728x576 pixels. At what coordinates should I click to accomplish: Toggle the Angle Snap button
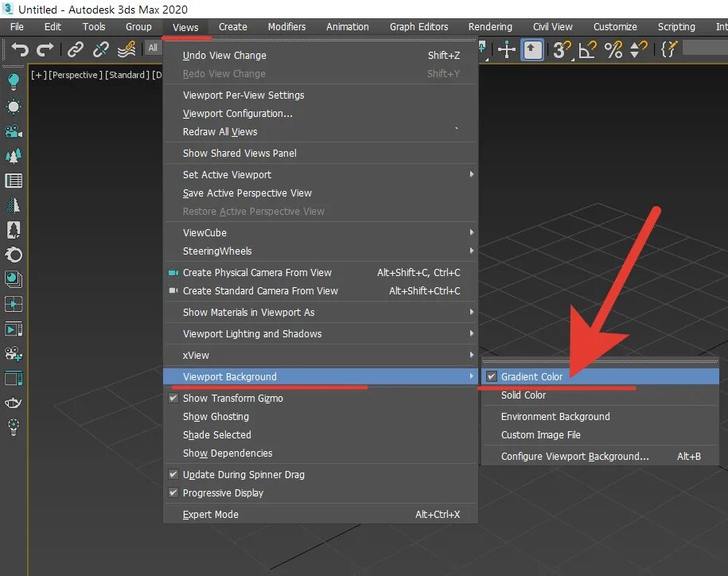tap(587, 49)
